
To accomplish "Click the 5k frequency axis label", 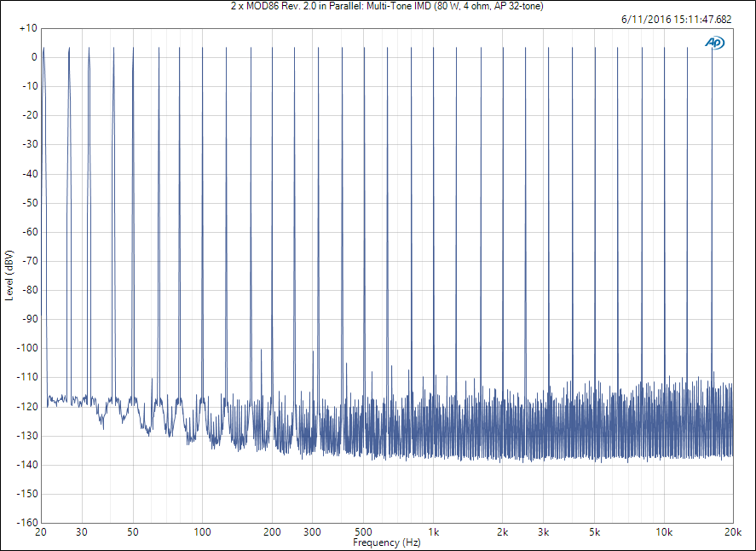I will [594, 531].
